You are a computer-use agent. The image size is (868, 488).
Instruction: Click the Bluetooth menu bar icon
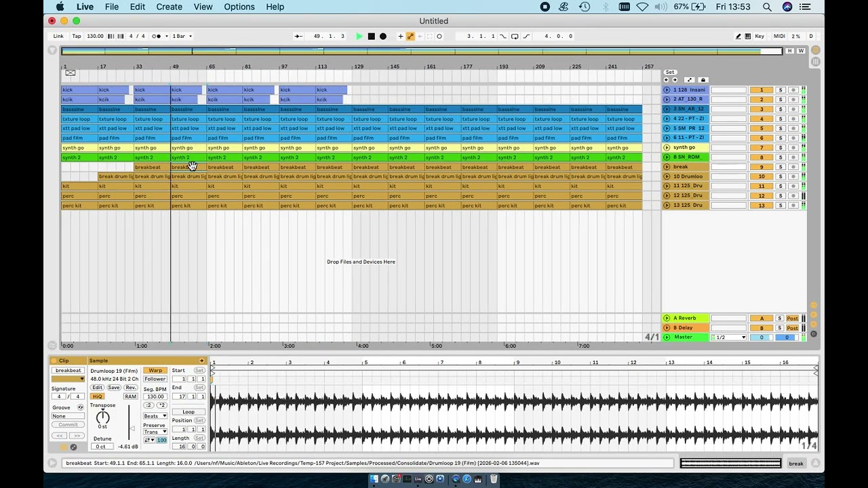coord(605,7)
